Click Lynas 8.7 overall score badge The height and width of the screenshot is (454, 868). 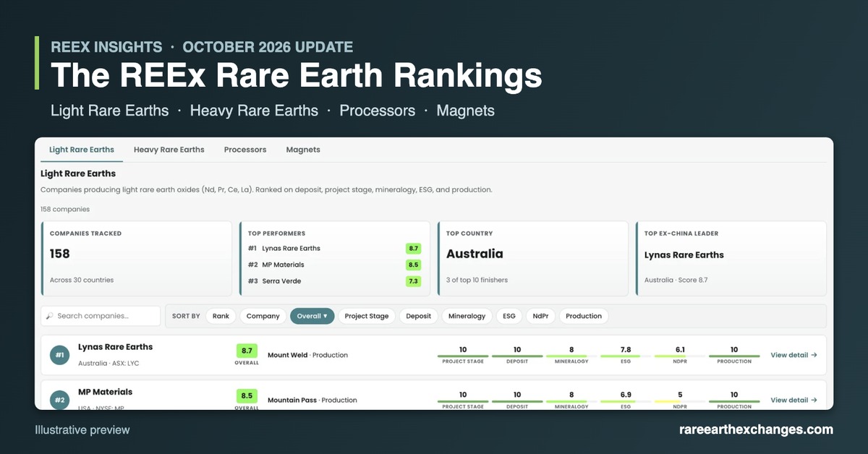(247, 351)
